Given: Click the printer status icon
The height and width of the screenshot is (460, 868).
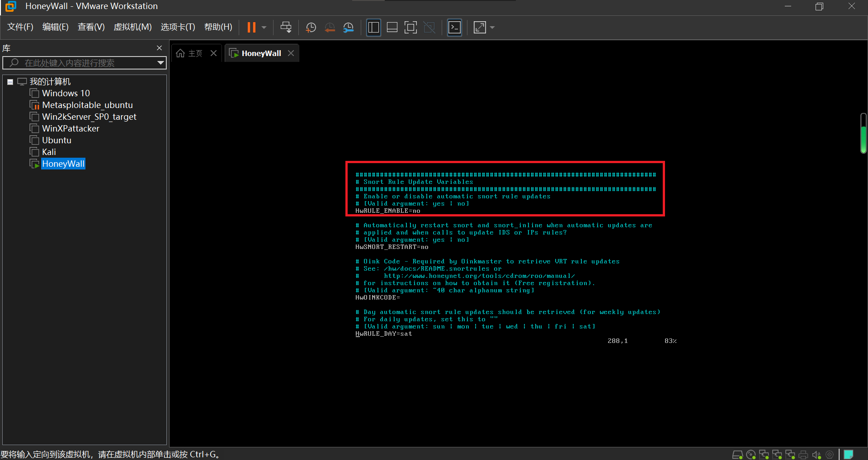Looking at the screenshot, I should point(803,455).
